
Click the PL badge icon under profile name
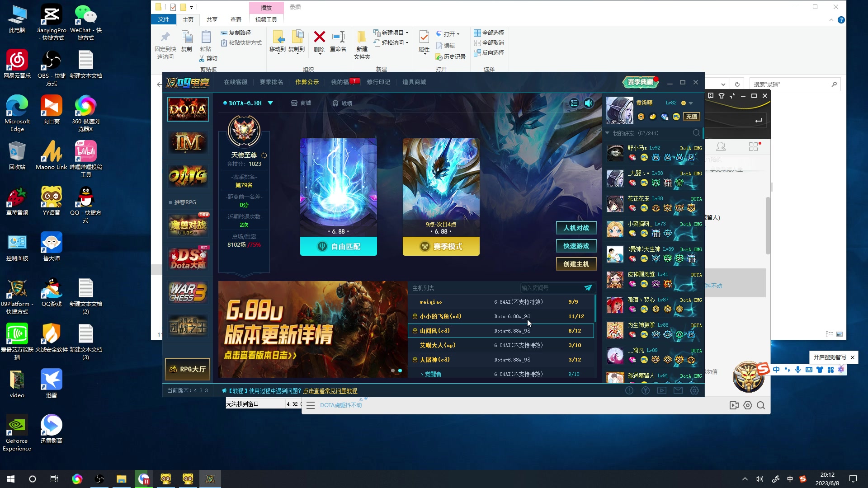click(676, 117)
